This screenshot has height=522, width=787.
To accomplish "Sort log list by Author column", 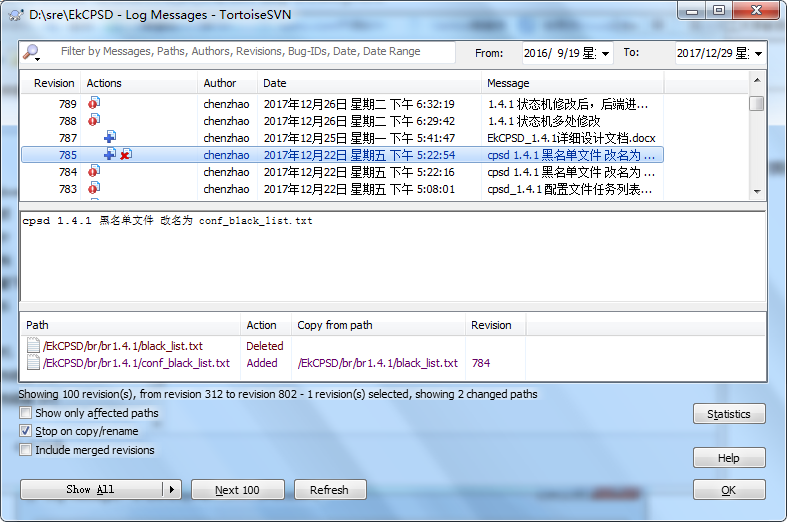I will pyautogui.click(x=227, y=83).
